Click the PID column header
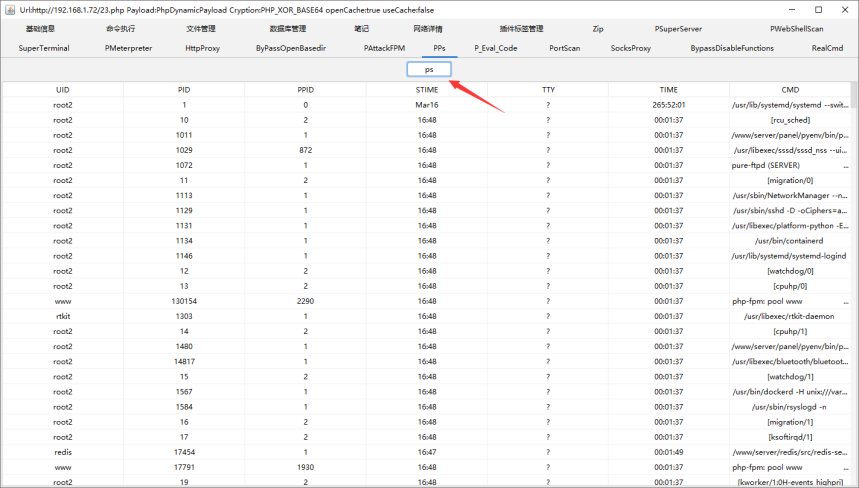This screenshot has height=488, width=859. 184,90
